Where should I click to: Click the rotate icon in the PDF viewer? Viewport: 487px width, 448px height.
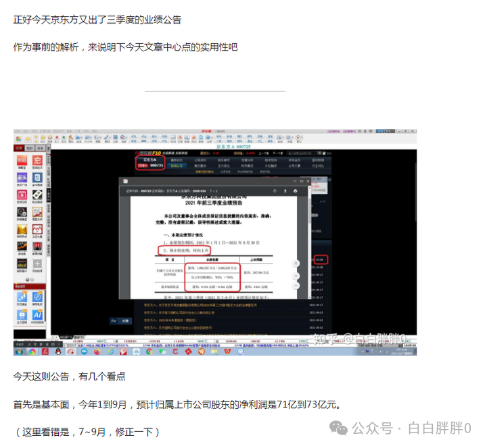coord(275,191)
